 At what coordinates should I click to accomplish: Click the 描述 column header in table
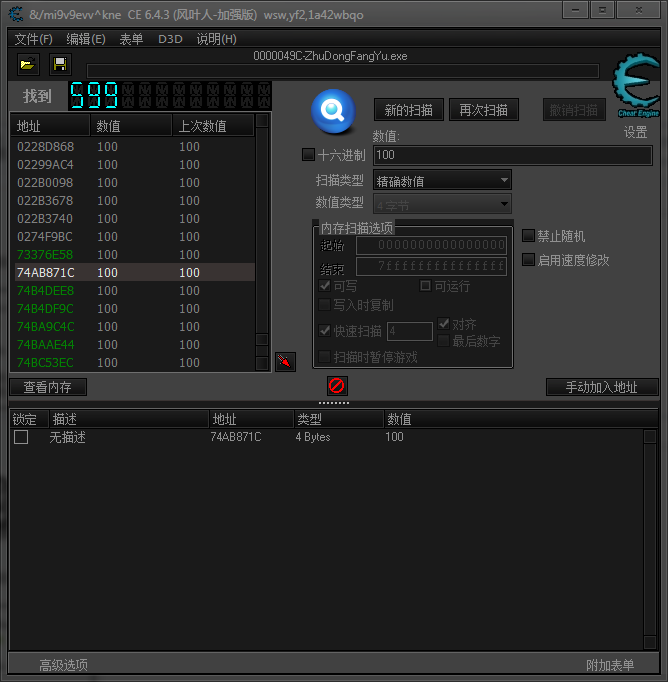point(129,419)
